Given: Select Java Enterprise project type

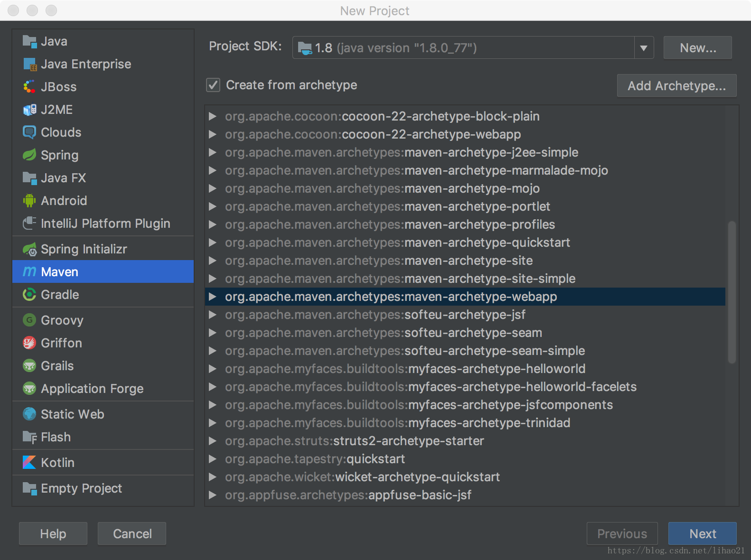Looking at the screenshot, I should point(86,64).
